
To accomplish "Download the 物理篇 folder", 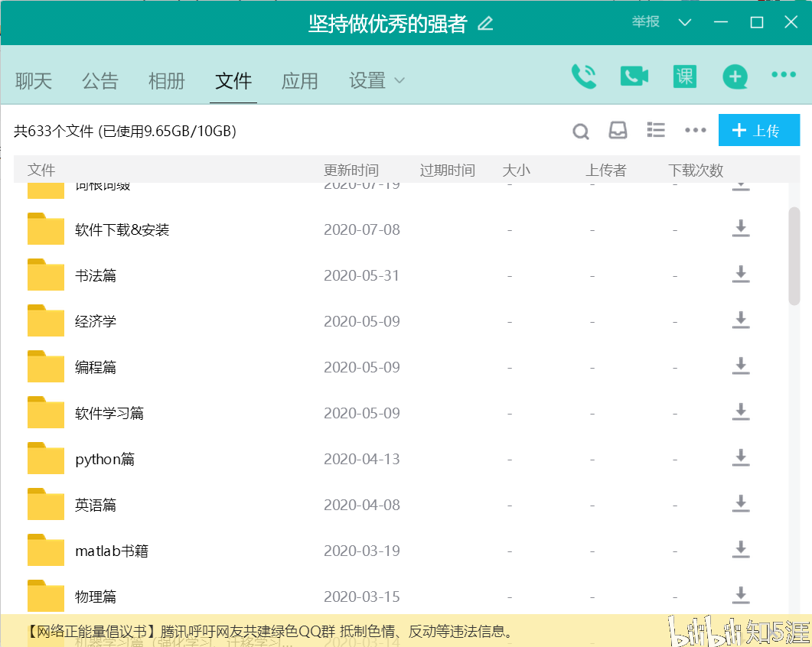I will click(x=741, y=595).
